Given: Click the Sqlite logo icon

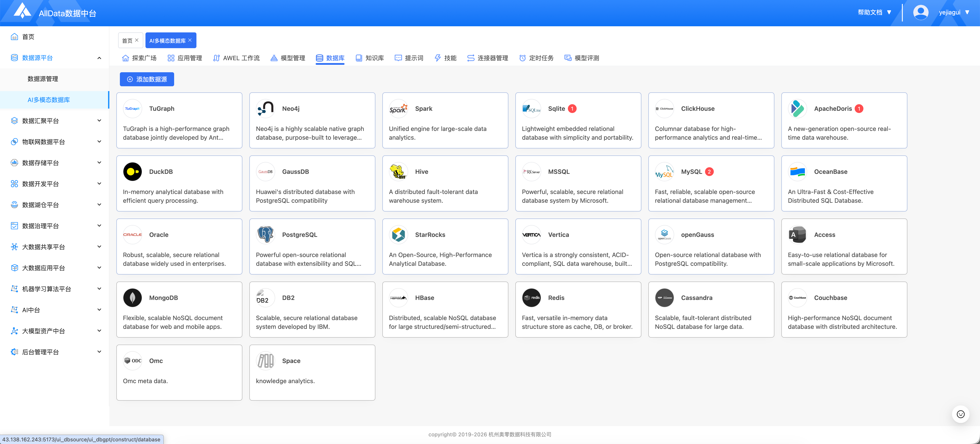Looking at the screenshot, I should pyautogui.click(x=532, y=109).
